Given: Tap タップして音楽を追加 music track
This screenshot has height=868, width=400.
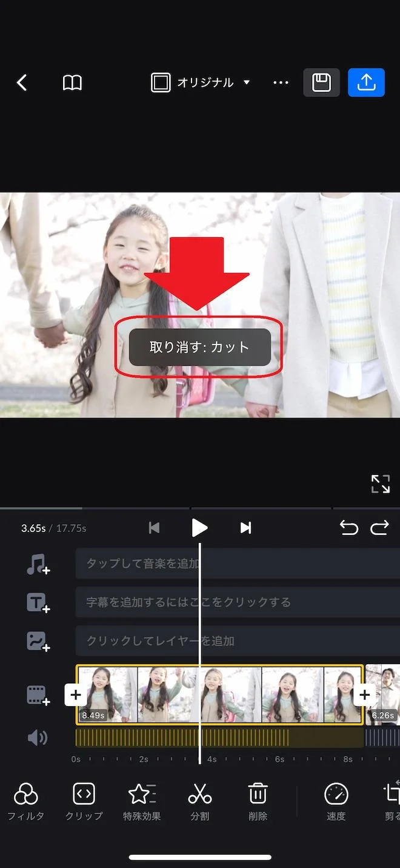Looking at the screenshot, I should [238, 564].
